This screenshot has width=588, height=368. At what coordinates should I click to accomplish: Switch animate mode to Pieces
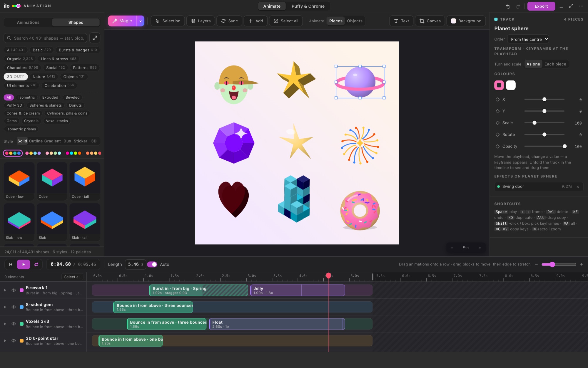point(336,21)
